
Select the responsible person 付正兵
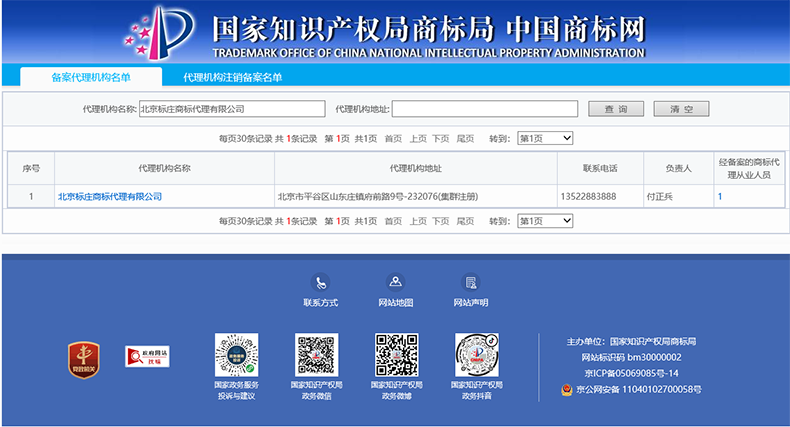pyautogui.click(x=660, y=196)
